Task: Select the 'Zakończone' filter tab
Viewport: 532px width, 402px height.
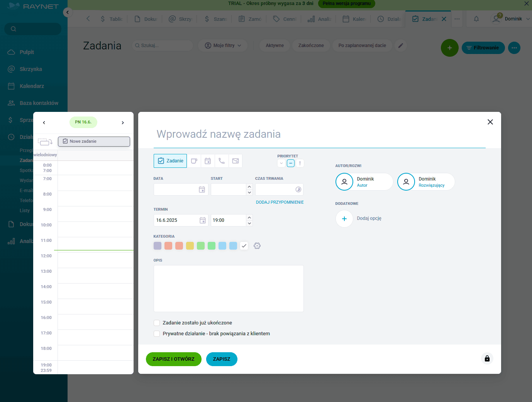Action: coord(311,45)
